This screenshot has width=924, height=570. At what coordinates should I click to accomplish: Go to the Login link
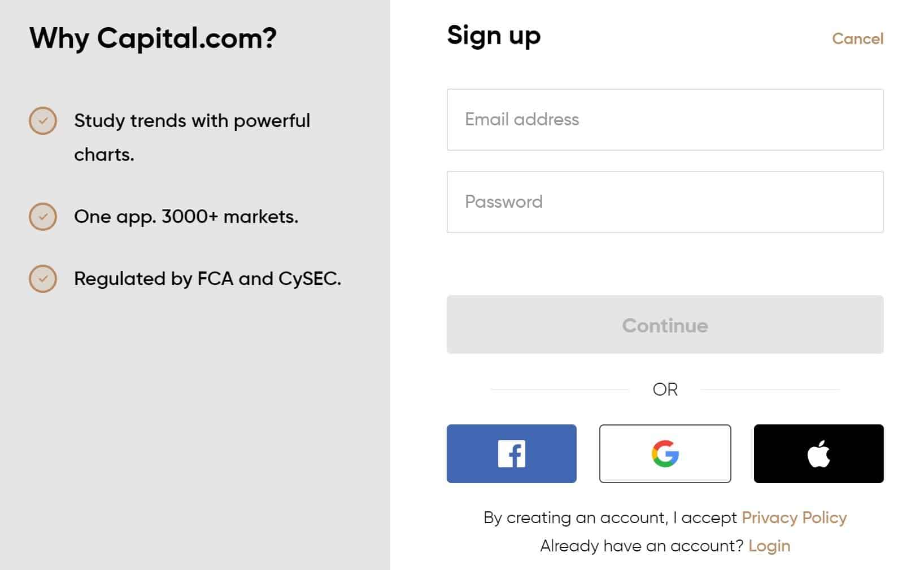tap(769, 546)
